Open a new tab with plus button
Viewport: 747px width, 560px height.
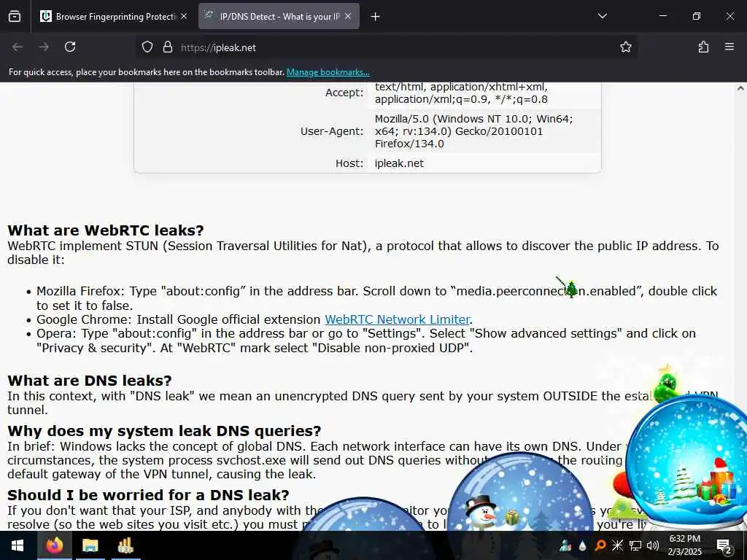pyautogui.click(x=376, y=17)
